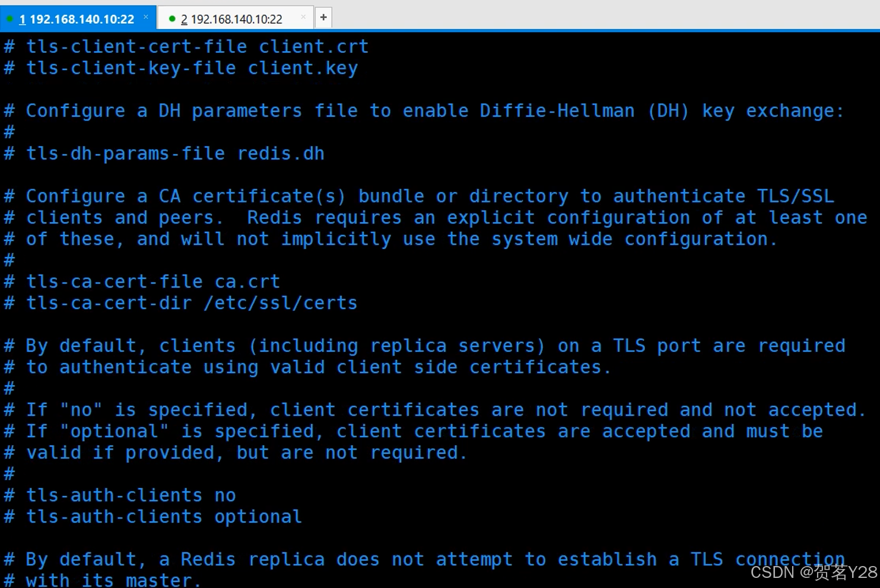
Task: Click the line 'tls-auth-clients optional'
Action: [164, 517]
